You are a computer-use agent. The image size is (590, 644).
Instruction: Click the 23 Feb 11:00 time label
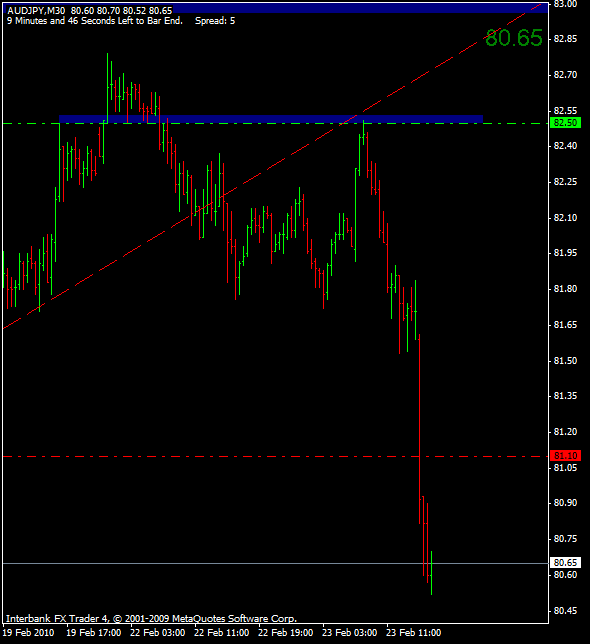414,632
